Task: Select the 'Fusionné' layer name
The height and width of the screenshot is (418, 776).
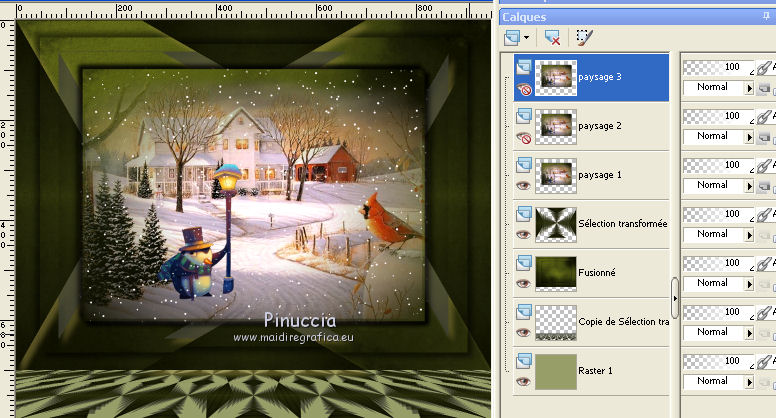Action: pyautogui.click(x=597, y=273)
